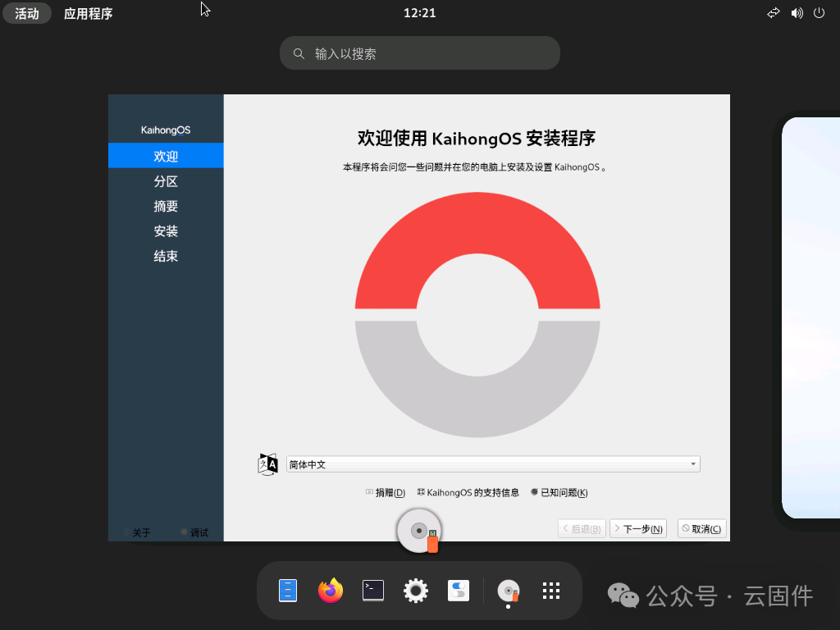Switch to the 安装 installer step
This screenshot has width=840, height=630.
(x=166, y=231)
